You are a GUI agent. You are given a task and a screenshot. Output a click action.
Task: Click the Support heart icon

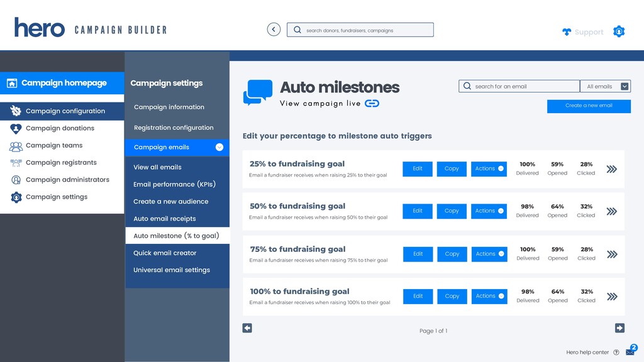(567, 32)
